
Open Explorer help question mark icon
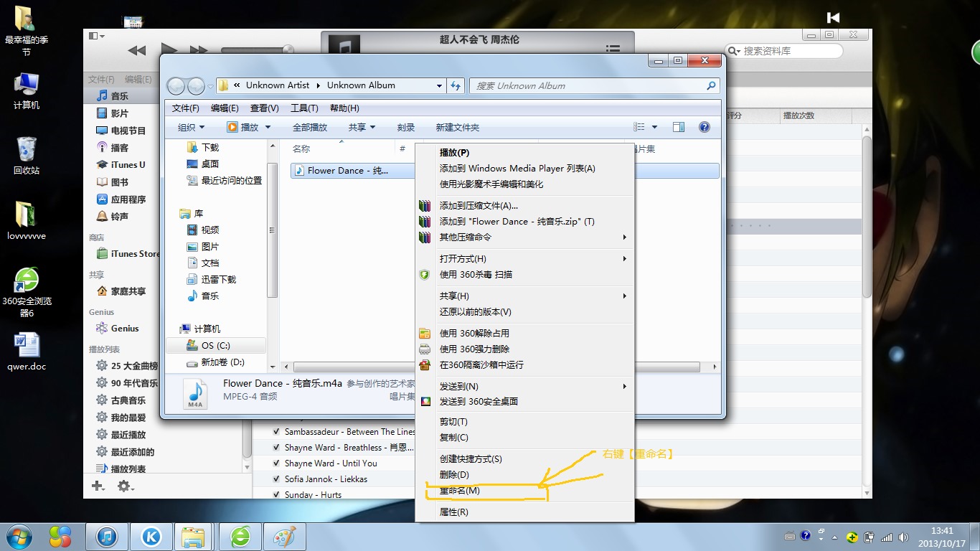coord(705,127)
